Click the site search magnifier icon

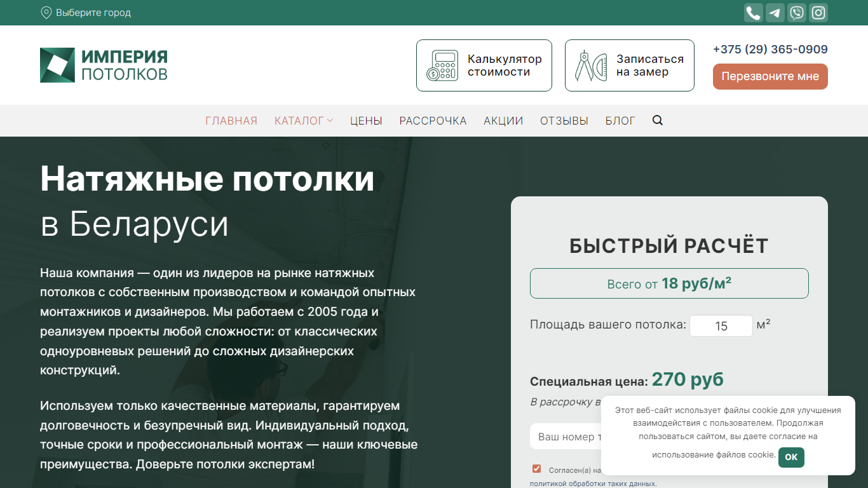[x=658, y=120]
